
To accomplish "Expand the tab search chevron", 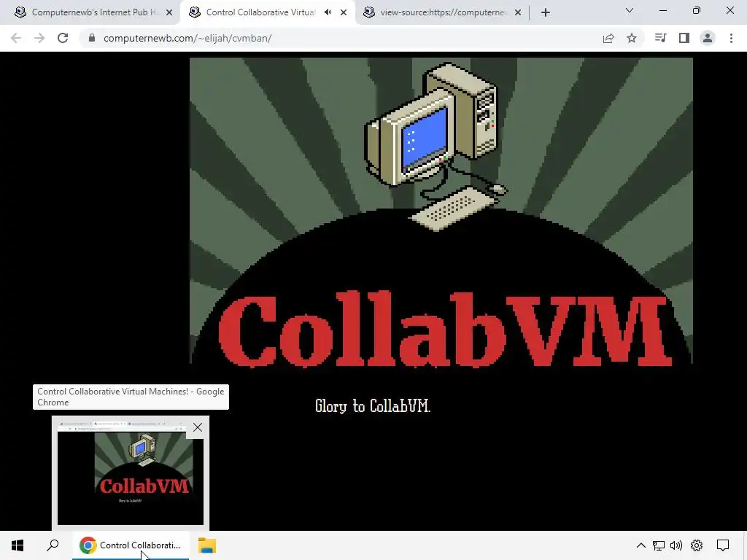I will tap(630, 10).
